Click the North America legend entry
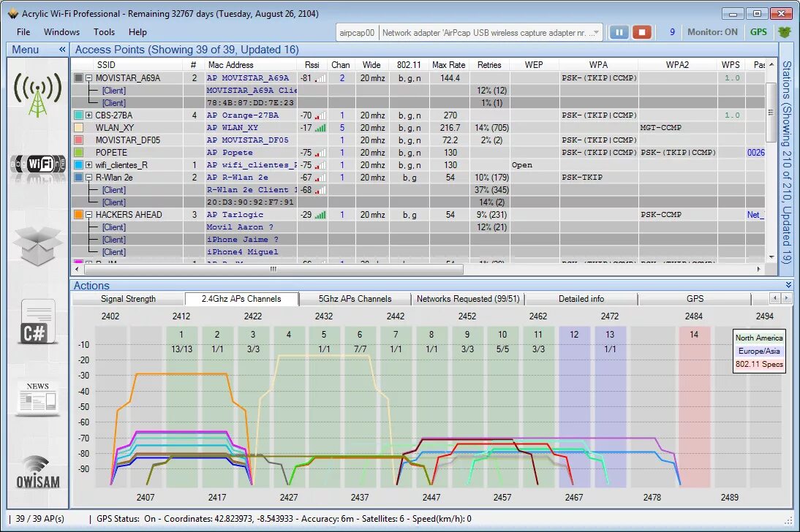The width and height of the screenshot is (800, 532). click(758, 338)
